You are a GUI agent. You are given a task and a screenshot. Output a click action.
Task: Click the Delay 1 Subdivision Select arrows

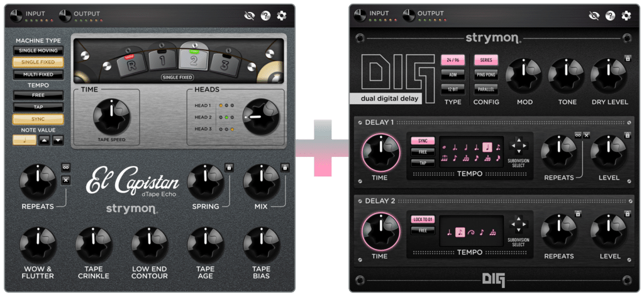(519, 146)
